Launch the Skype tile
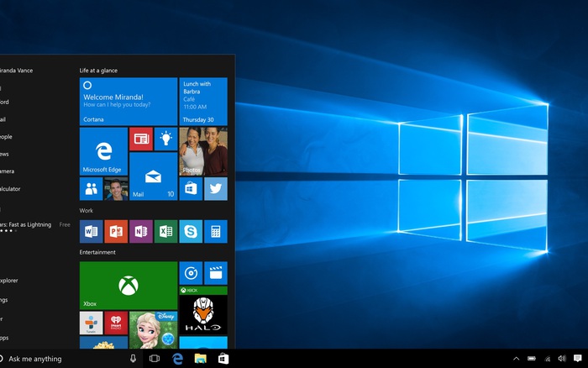The height and width of the screenshot is (368, 588). [x=191, y=231]
